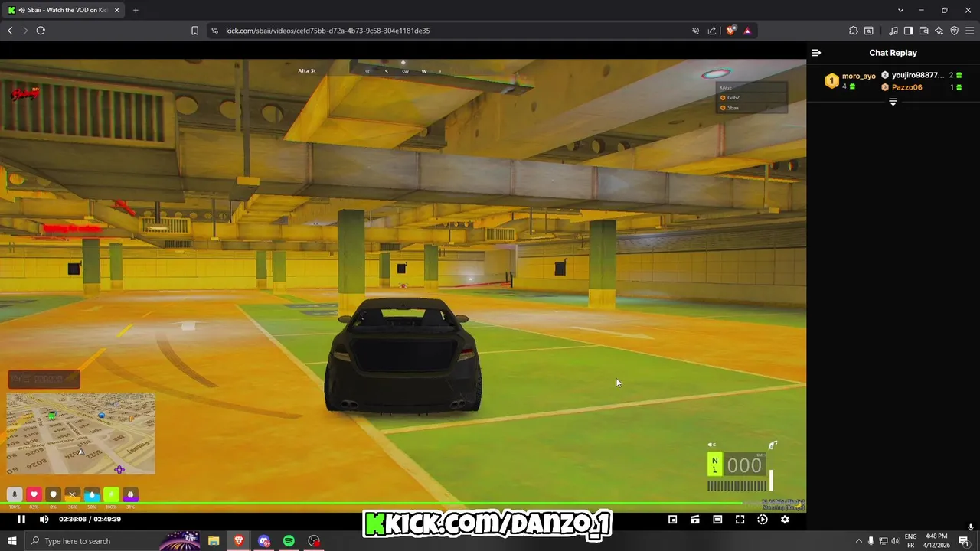Viewport: 980px width, 551px height.
Task: Open File Explorer from taskbar
Action: pos(214,541)
